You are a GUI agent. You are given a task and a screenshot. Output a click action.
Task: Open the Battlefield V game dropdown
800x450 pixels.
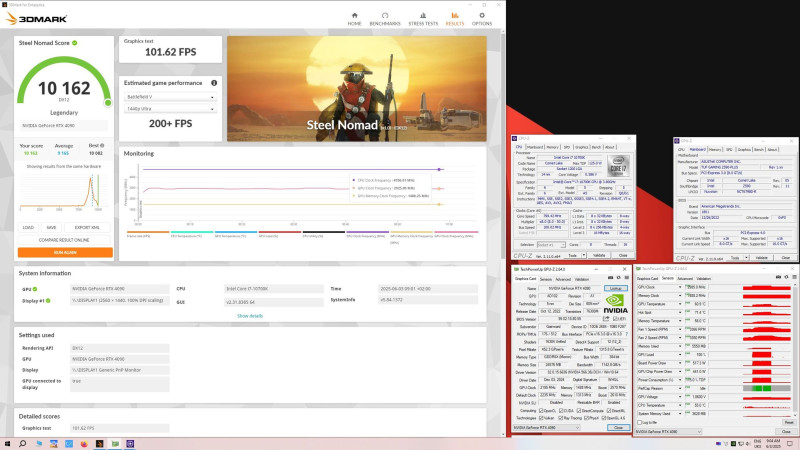pyautogui.click(x=170, y=96)
